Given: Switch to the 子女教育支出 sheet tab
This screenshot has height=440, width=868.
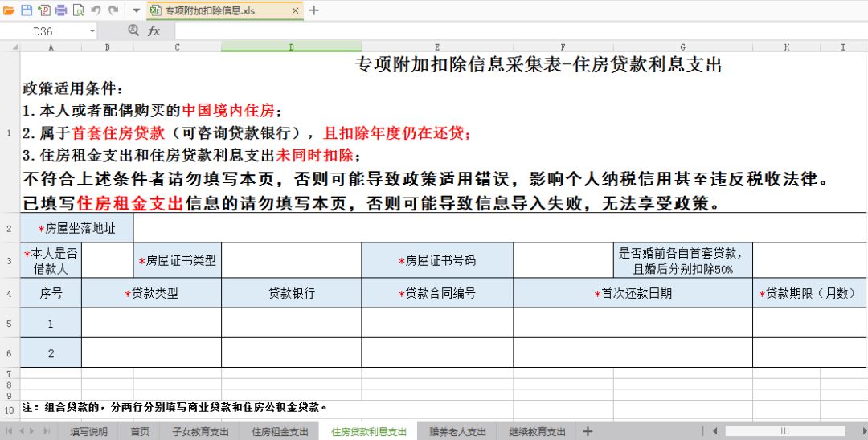Looking at the screenshot, I should (x=200, y=432).
